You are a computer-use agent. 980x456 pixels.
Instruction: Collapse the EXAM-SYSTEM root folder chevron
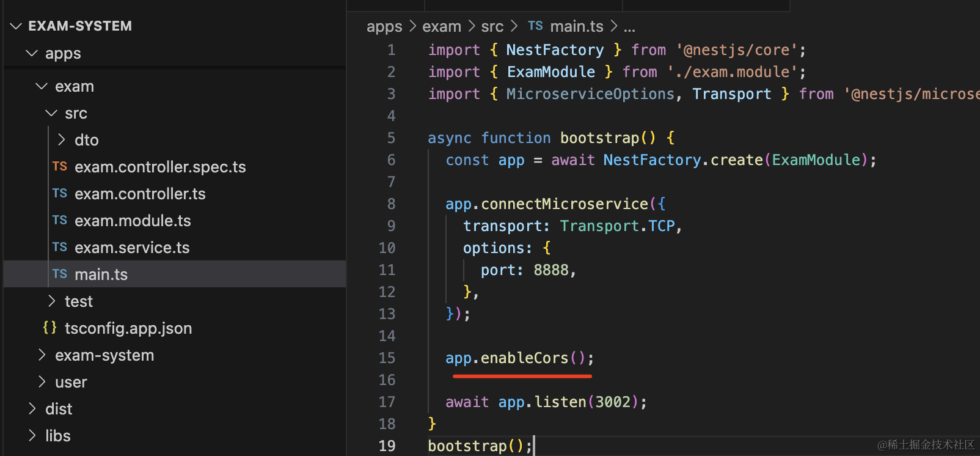[16, 26]
